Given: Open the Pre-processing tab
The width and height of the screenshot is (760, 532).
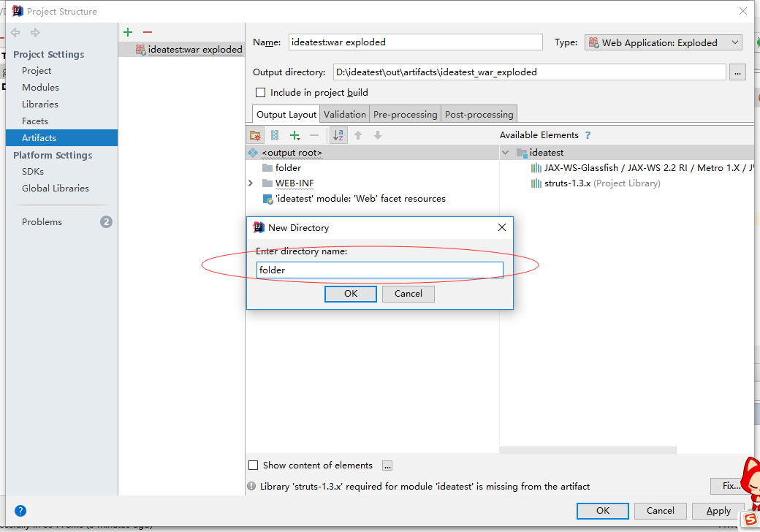Looking at the screenshot, I should 405,114.
